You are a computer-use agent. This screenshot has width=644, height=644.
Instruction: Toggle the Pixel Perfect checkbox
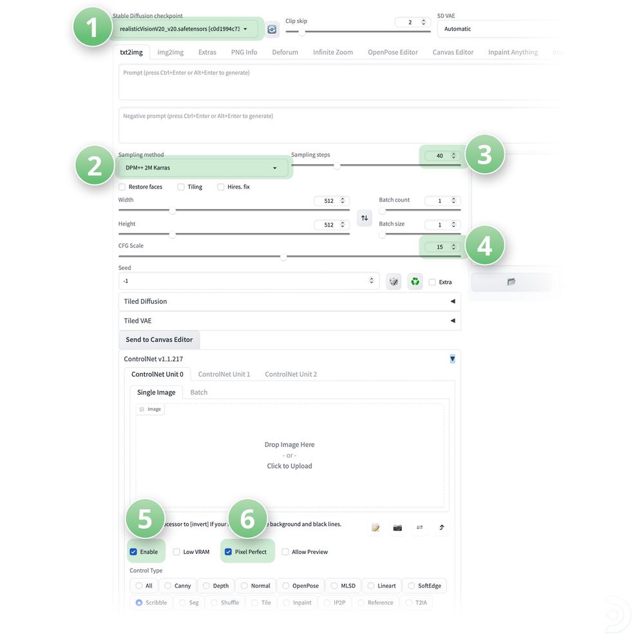(227, 551)
